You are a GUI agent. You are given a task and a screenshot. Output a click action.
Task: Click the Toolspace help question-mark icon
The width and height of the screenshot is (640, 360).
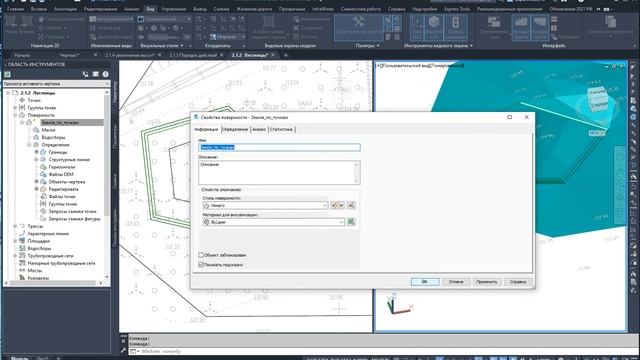tap(105, 74)
